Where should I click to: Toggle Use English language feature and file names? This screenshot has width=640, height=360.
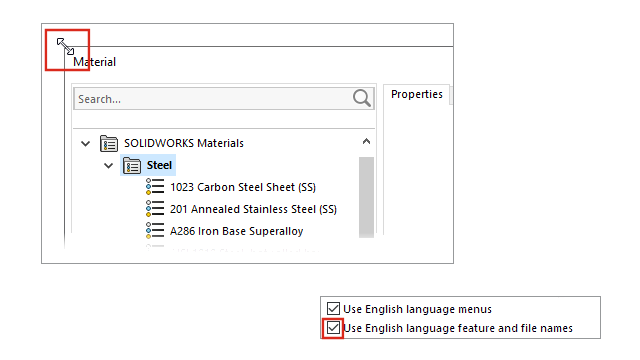click(333, 327)
